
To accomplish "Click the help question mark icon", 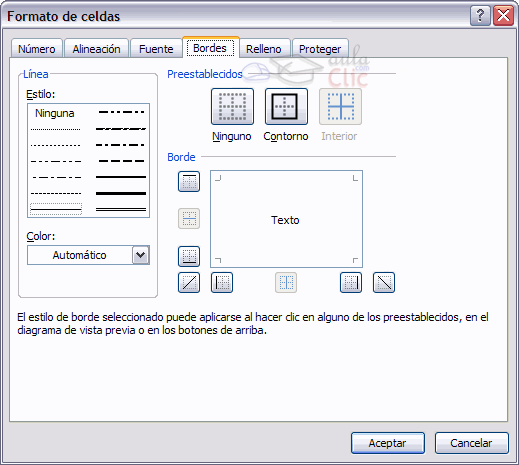I will (x=480, y=15).
